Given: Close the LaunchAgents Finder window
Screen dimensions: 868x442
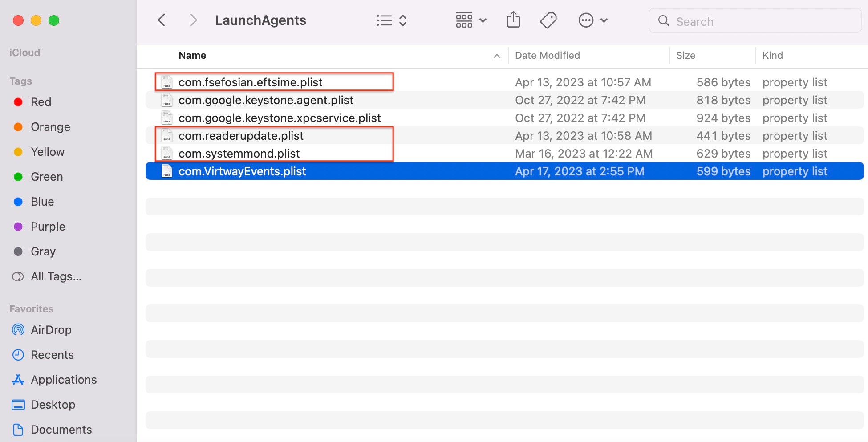Looking at the screenshot, I should pos(18,20).
